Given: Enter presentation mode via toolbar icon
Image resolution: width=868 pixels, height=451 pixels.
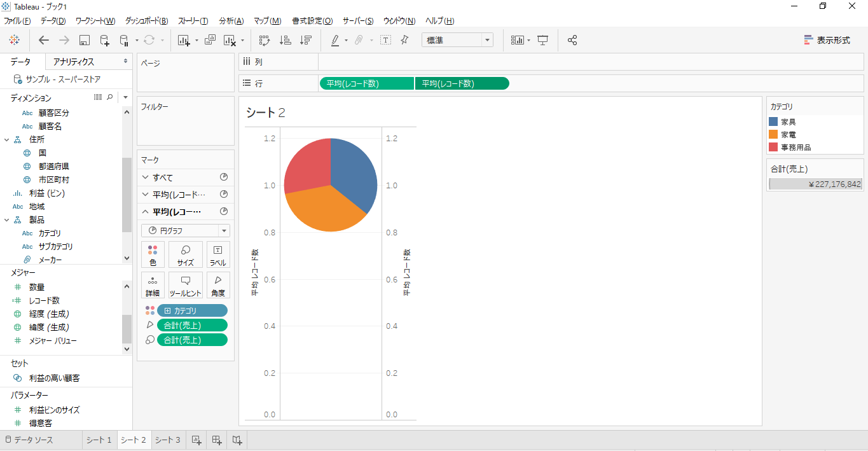Looking at the screenshot, I should 542,40.
